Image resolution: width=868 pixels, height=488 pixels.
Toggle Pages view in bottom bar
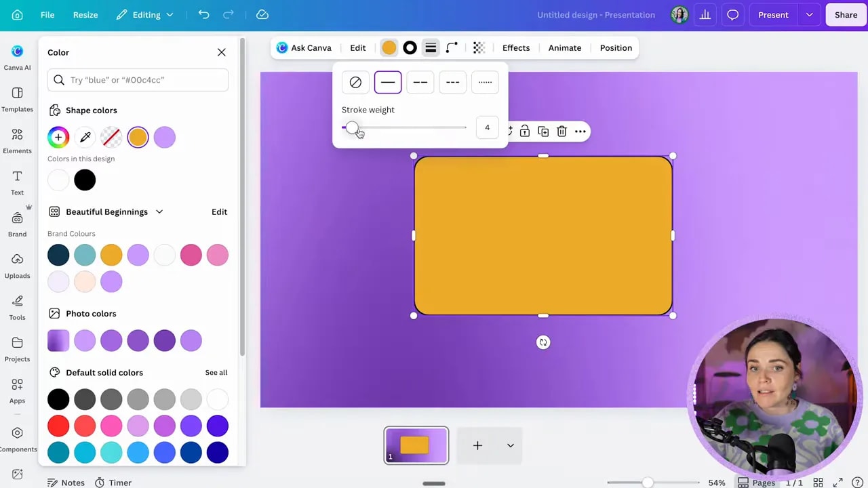756,483
